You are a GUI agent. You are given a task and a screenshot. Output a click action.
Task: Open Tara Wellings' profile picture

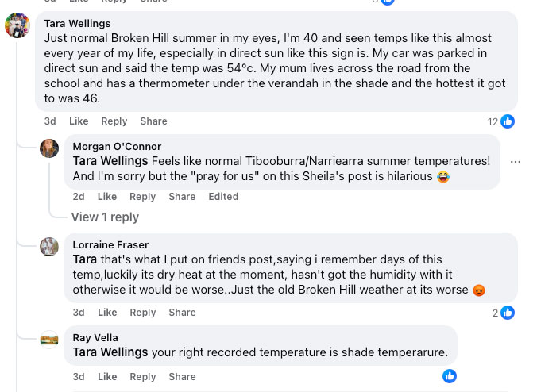tap(17, 26)
